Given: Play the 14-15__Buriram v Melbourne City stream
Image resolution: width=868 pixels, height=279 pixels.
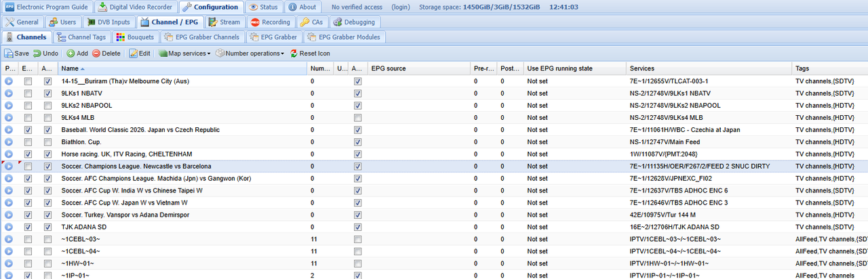Looking at the screenshot, I should pos(9,81).
